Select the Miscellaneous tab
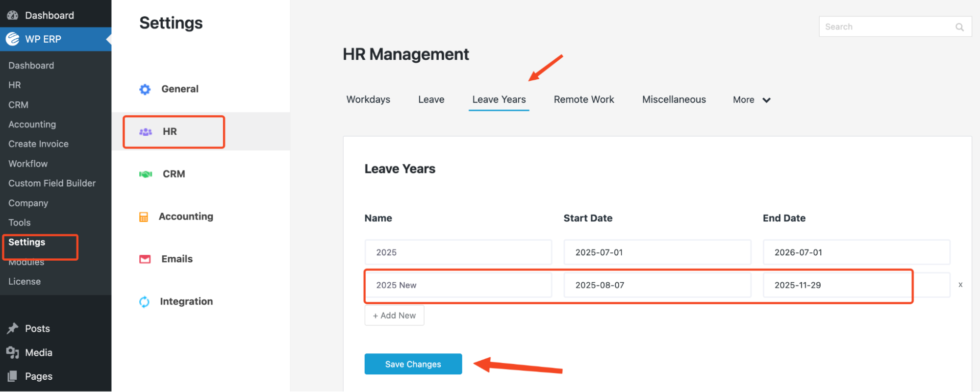 coord(674,99)
